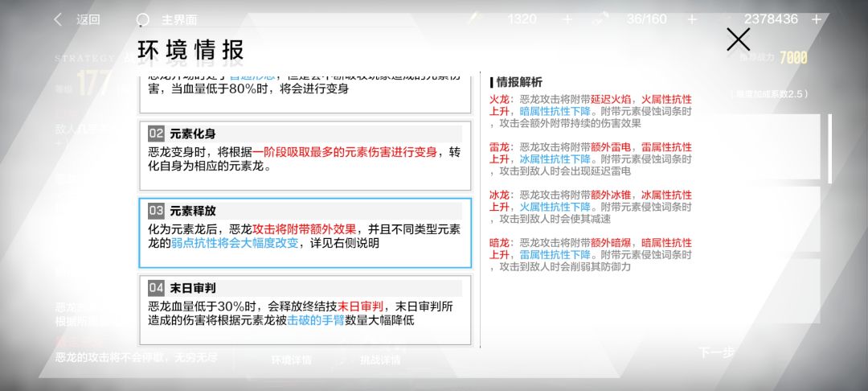The image size is (868, 391).
Task: Switch to the 环境详情 tab
Action: 291,360
